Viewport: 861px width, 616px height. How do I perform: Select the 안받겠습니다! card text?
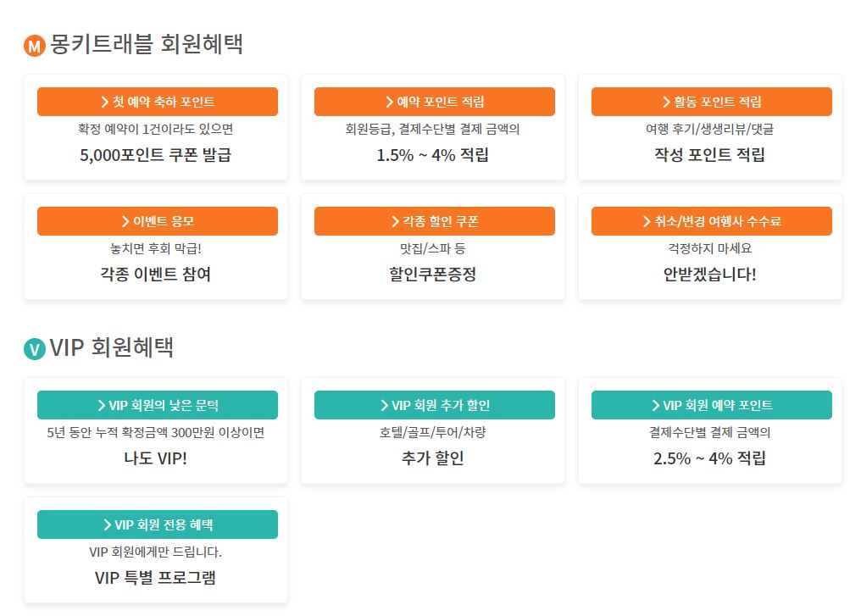709,274
